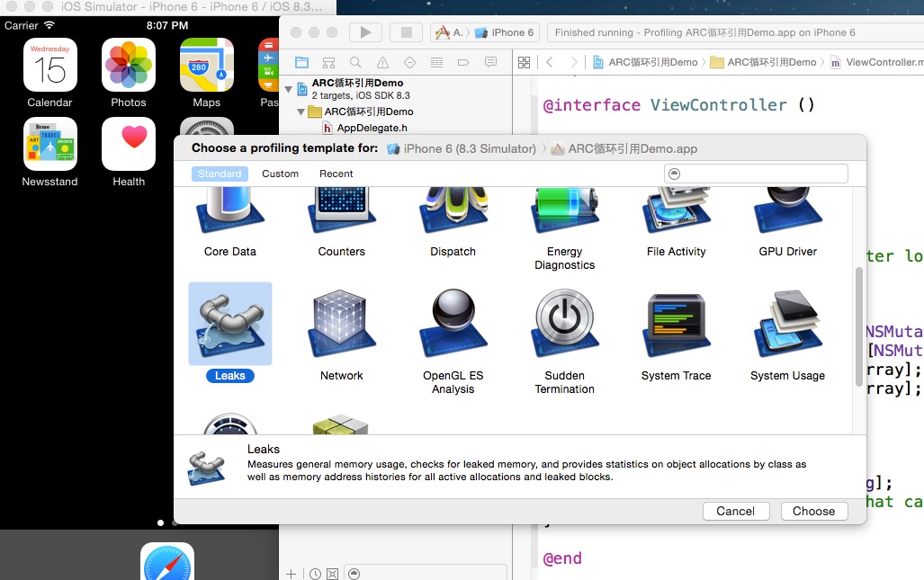Switch to the Standard templates tab
This screenshot has height=580, width=924.
coord(220,174)
